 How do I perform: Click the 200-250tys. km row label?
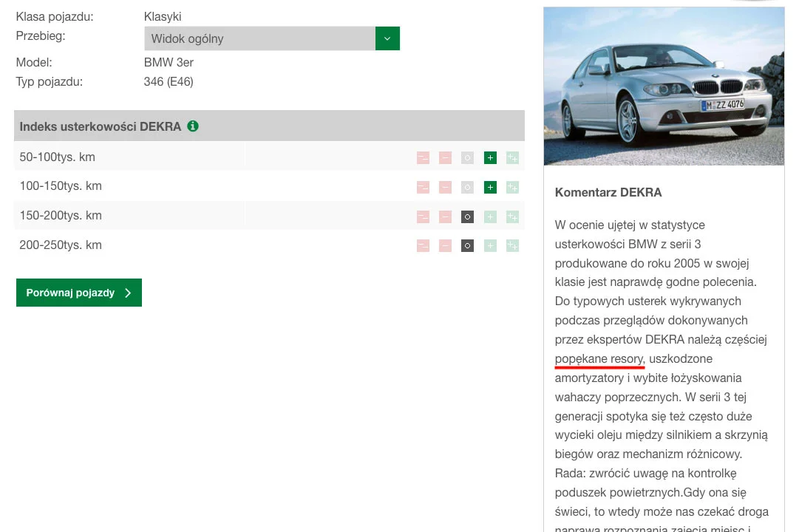click(x=61, y=245)
